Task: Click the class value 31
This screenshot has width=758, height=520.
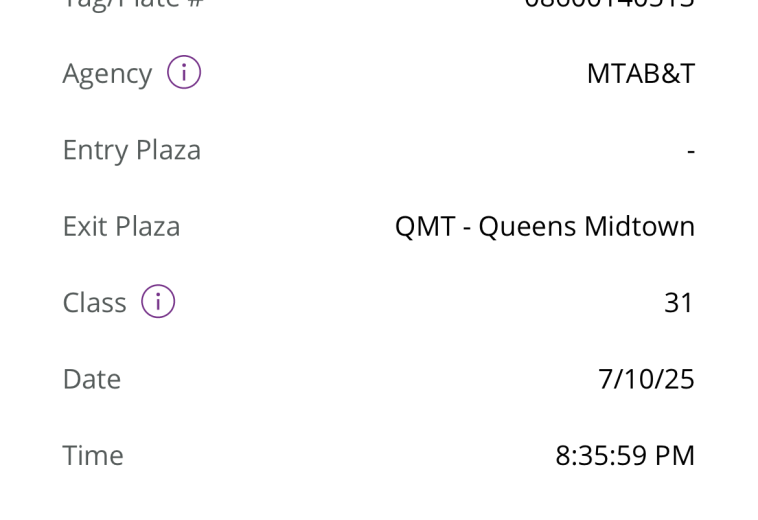Action: (679, 303)
